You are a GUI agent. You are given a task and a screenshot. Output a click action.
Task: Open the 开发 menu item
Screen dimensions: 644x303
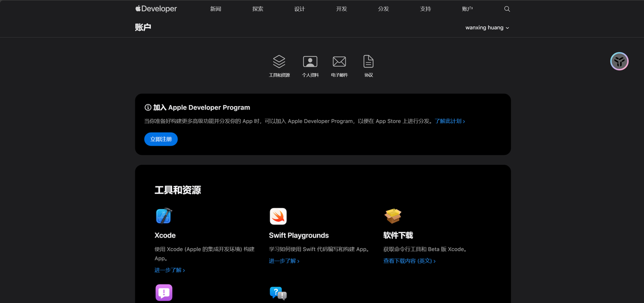coord(342,9)
